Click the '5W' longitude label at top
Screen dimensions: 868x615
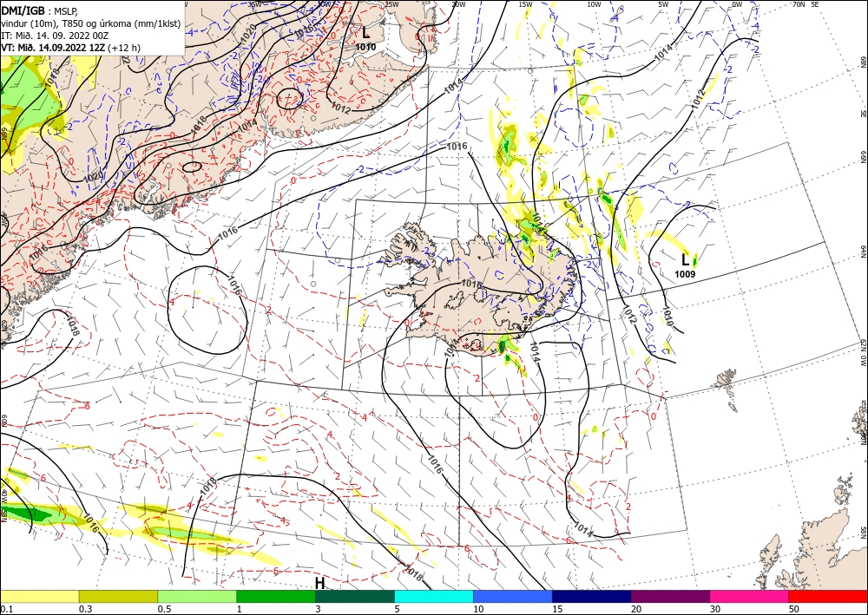click(x=664, y=4)
